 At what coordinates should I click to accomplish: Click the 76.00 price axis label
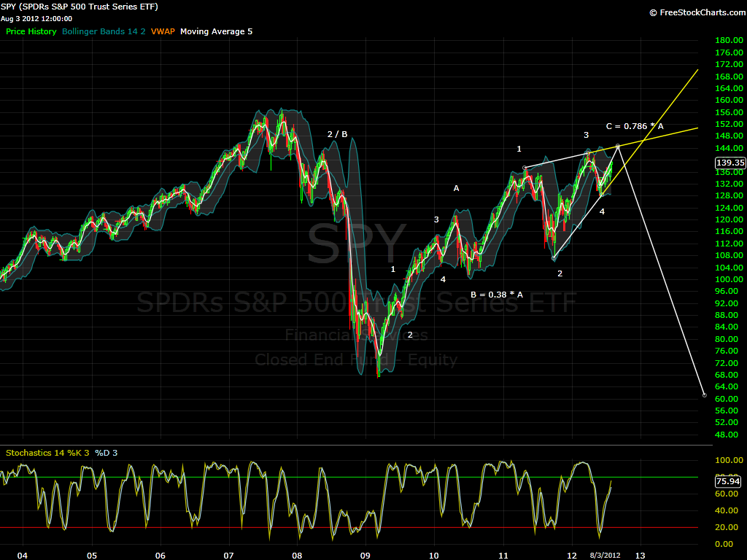click(727, 351)
